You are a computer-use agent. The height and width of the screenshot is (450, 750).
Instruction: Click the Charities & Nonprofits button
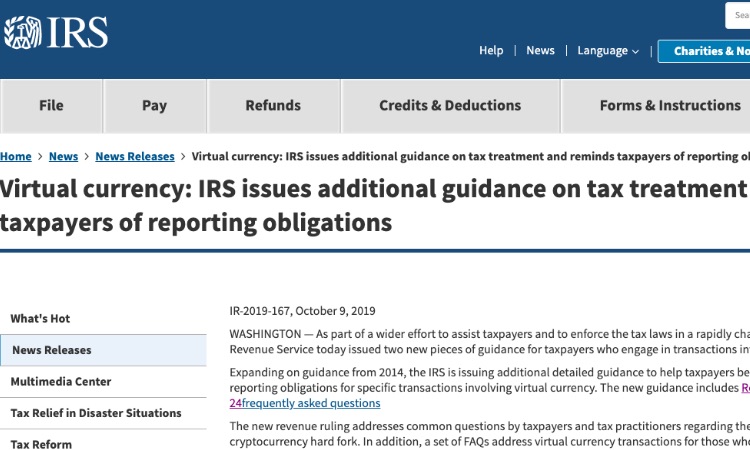(x=704, y=51)
